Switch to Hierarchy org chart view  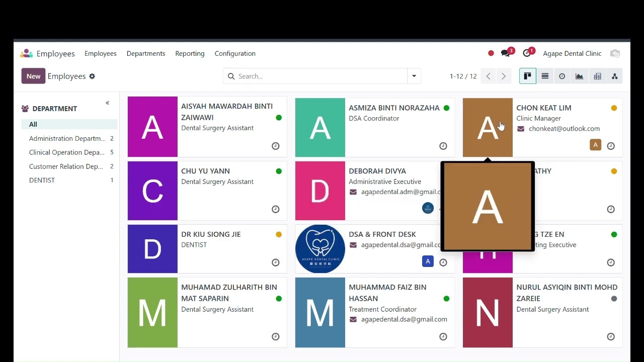click(x=614, y=76)
